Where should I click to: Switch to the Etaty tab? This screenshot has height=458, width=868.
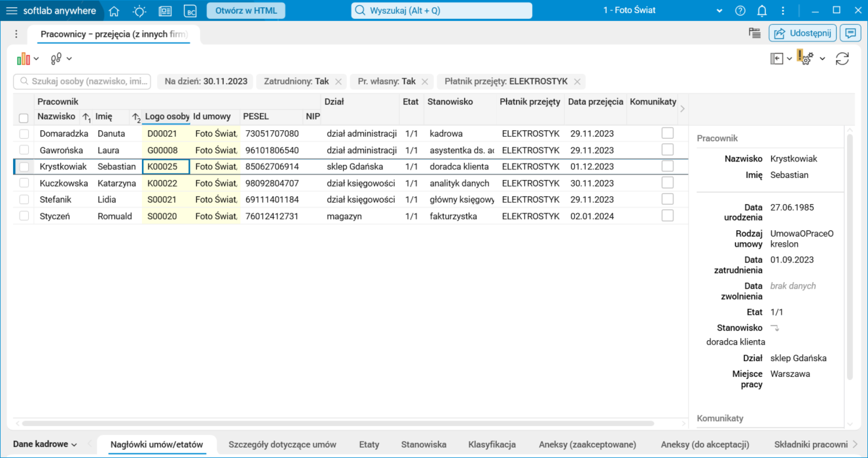point(369,444)
